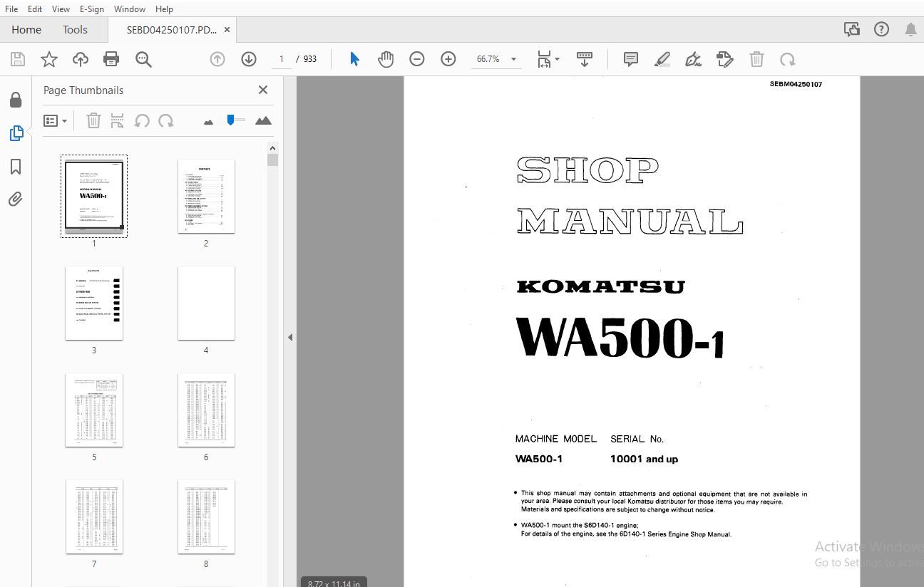The width and height of the screenshot is (924, 587).
Task: Print the document
Action: [x=111, y=59]
